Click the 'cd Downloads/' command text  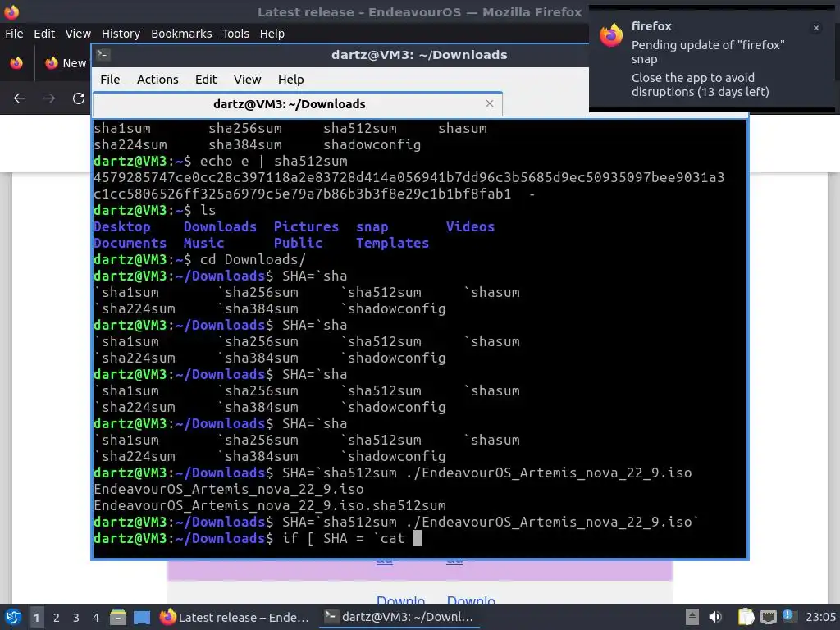click(x=253, y=260)
